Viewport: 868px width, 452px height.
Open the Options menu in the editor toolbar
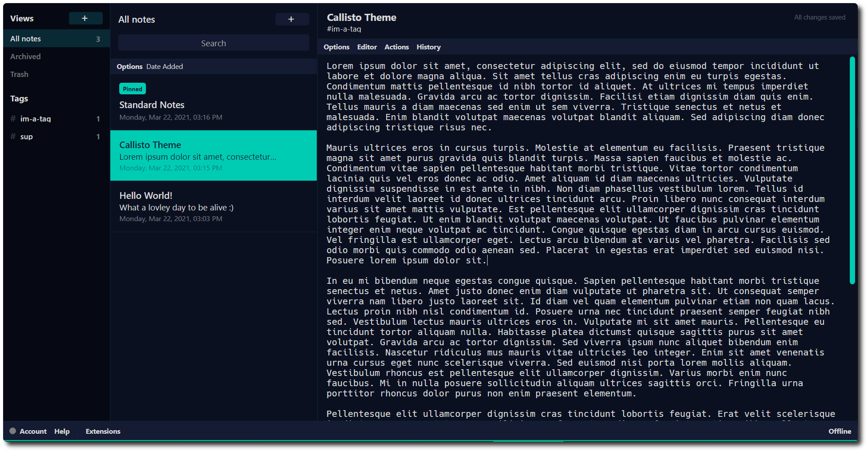336,47
